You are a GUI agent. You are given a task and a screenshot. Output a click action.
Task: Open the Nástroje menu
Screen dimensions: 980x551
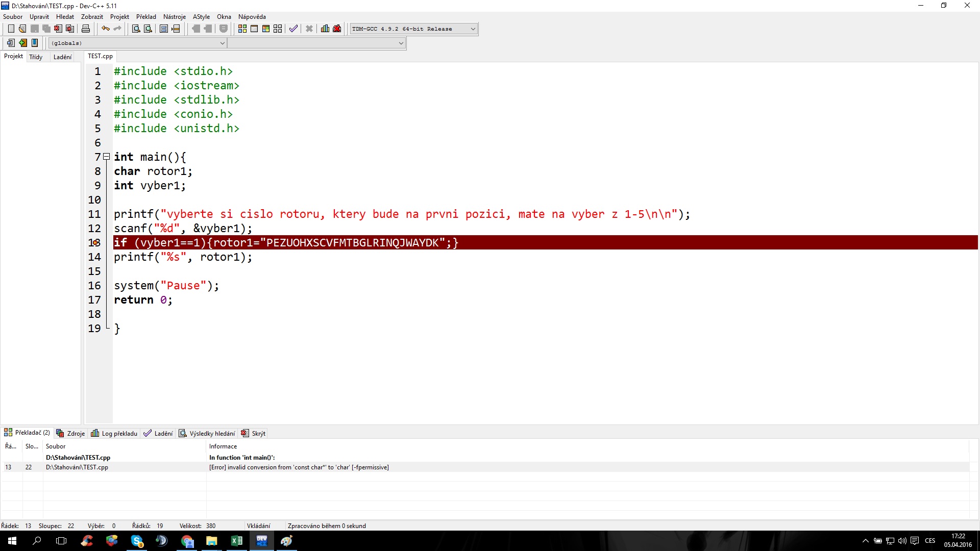(x=174, y=17)
